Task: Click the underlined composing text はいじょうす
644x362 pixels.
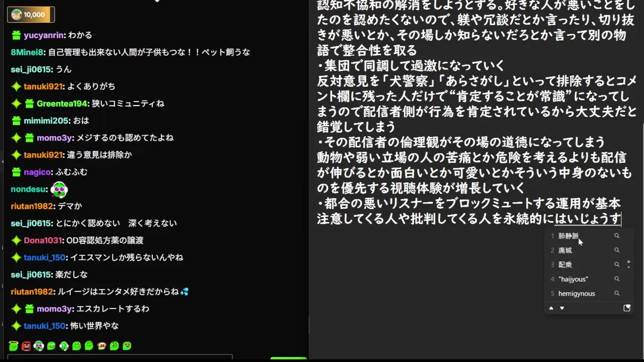Action: click(588, 219)
